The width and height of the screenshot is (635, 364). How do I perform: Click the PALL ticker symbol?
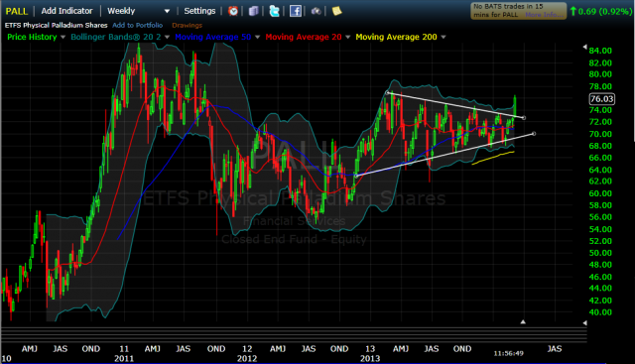point(17,11)
